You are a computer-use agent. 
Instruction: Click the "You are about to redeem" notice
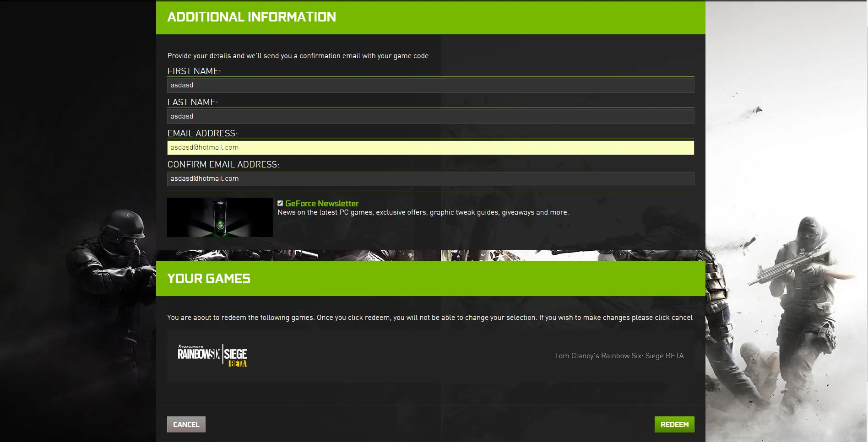pos(430,318)
